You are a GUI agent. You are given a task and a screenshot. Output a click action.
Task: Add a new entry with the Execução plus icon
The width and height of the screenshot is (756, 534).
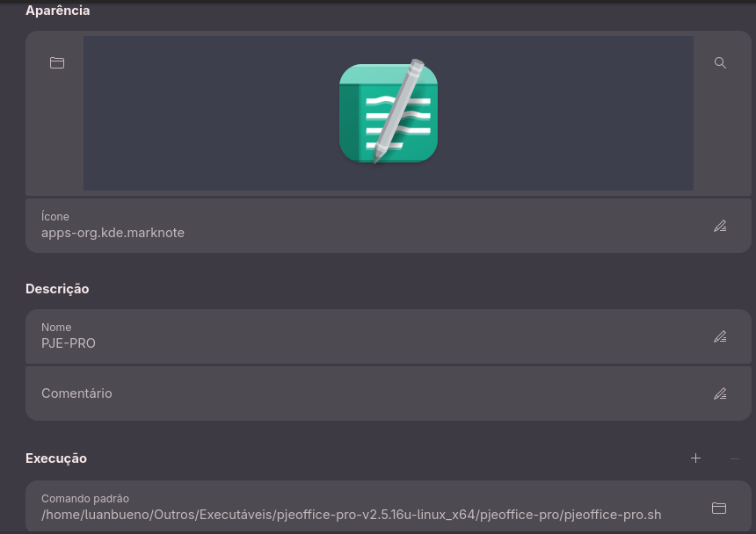point(695,458)
